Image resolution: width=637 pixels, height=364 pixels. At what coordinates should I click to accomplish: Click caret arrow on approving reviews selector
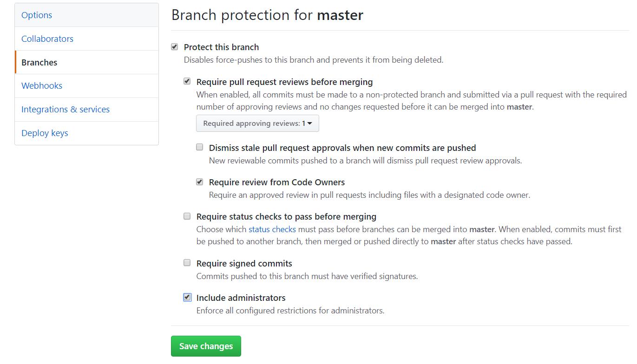coord(310,123)
